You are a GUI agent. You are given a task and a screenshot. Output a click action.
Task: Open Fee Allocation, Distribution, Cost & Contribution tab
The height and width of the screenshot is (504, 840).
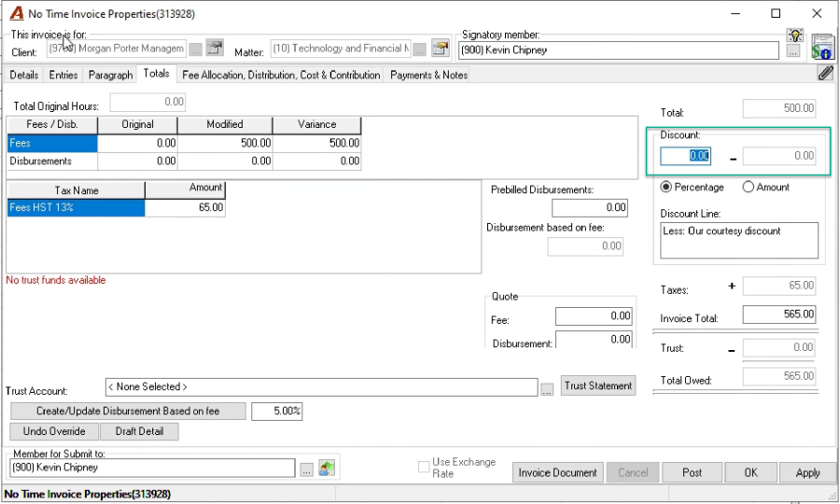(x=281, y=75)
